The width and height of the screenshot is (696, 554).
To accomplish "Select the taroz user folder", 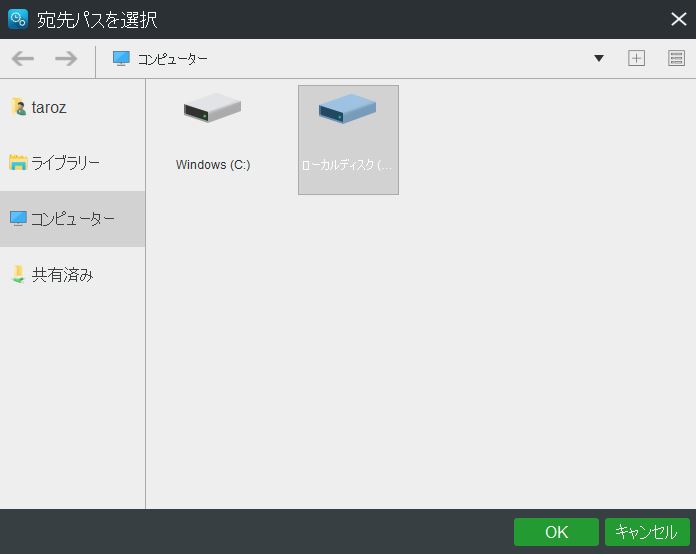I will 72,107.
